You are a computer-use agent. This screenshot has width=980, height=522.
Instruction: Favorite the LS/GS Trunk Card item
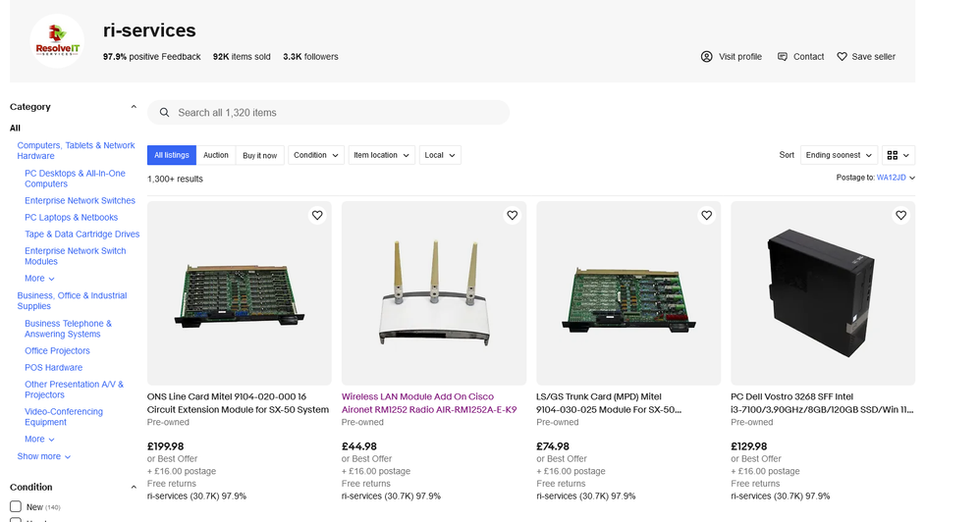[706, 215]
